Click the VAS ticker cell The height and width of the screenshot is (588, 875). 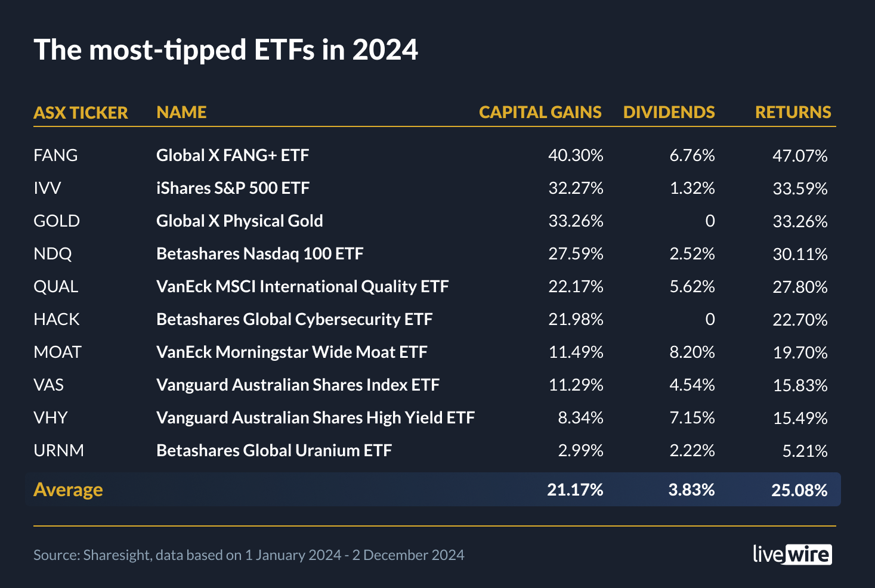click(x=48, y=385)
